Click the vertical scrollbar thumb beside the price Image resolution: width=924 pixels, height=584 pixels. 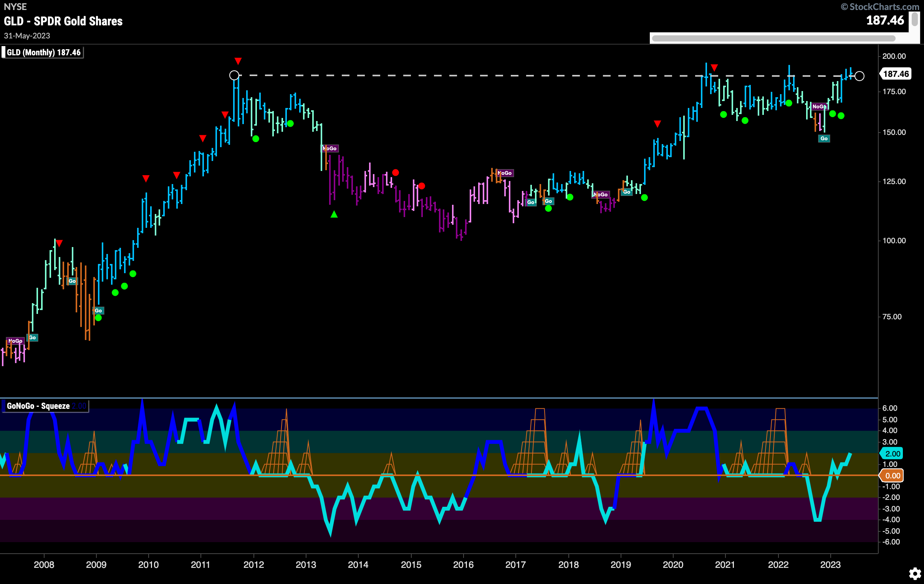pyautogui.click(x=915, y=19)
